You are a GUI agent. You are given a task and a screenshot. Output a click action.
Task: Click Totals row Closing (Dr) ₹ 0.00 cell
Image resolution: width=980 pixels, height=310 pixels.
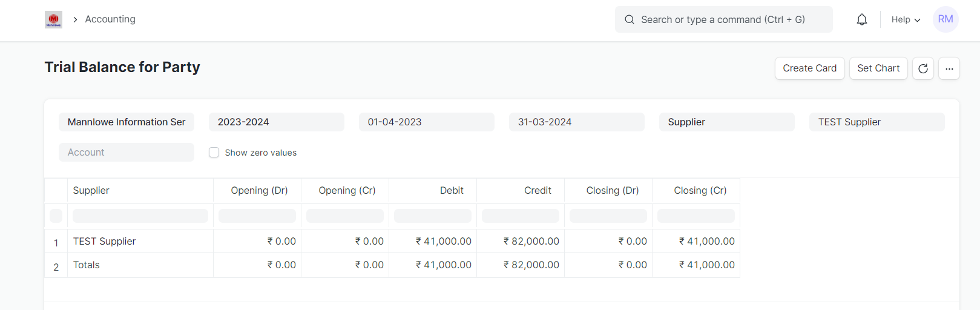tap(608, 265)
